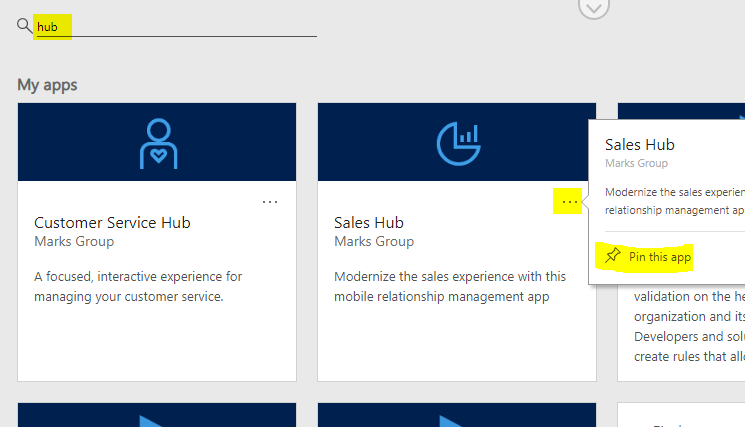Open Customer Service Hub more options ellipsis

[x=270, y=202]
